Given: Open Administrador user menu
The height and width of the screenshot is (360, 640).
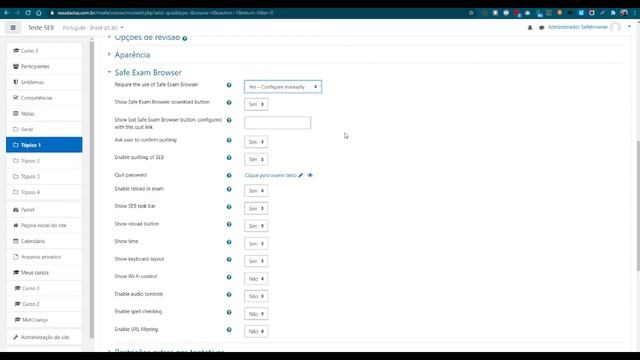Looking at the screenshot, I should pos(589,27).
